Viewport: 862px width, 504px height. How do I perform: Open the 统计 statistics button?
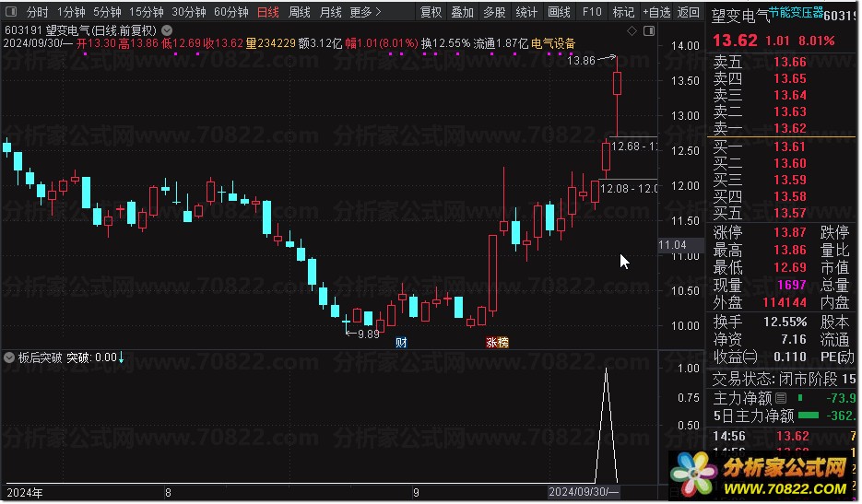click(526, 12)
